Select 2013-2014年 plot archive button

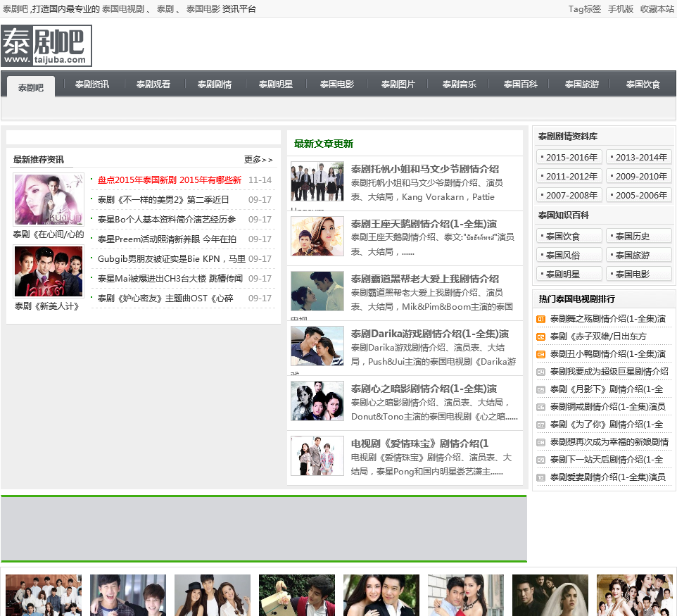pos(639,157)
